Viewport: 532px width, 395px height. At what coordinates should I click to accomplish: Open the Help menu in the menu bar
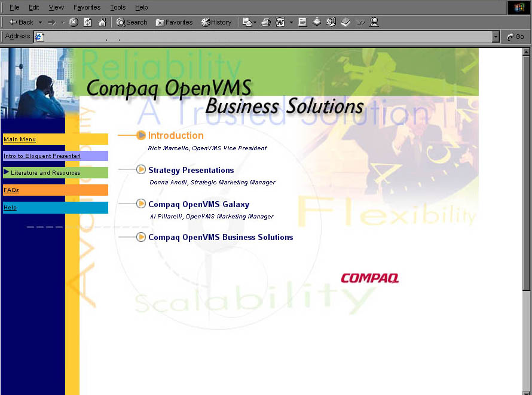pyautogui.click(x=142, y=7)
